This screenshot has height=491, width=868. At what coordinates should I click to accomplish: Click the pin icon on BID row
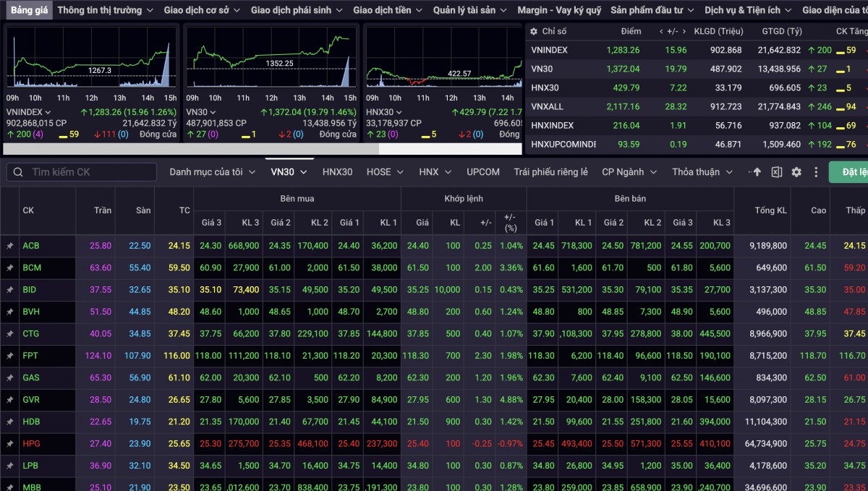coord(10,290)
